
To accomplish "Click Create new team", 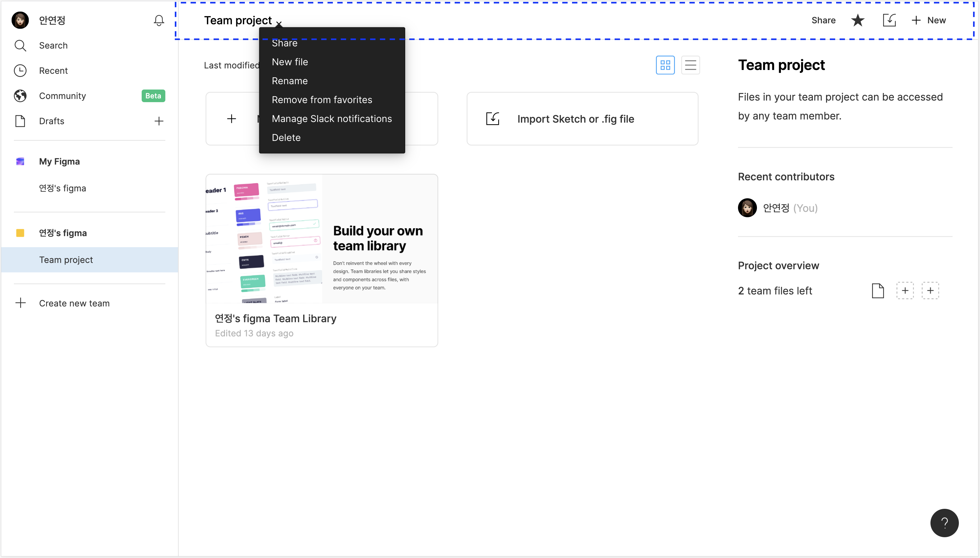I will pyautogui.click(x=74, y=303).
